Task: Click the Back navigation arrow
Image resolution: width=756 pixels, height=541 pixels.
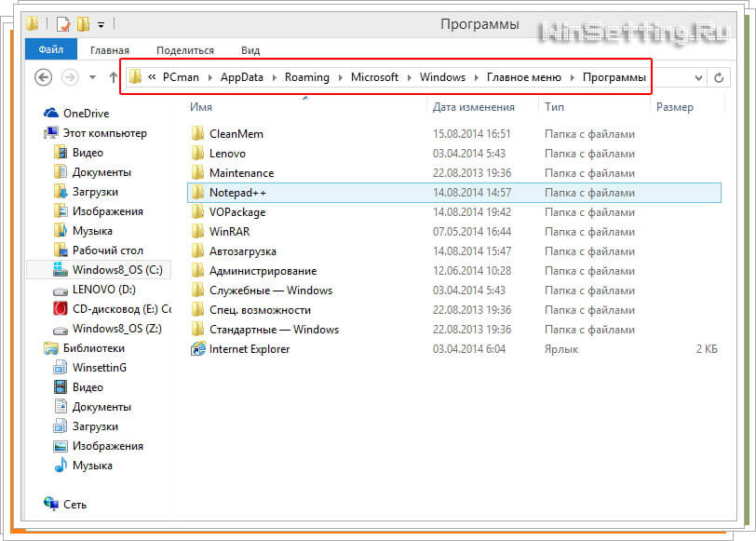Action: (x=43, y=77)
